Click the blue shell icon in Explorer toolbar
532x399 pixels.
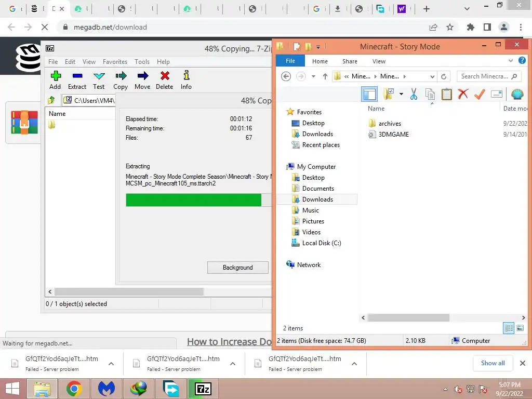click(517, 94)
